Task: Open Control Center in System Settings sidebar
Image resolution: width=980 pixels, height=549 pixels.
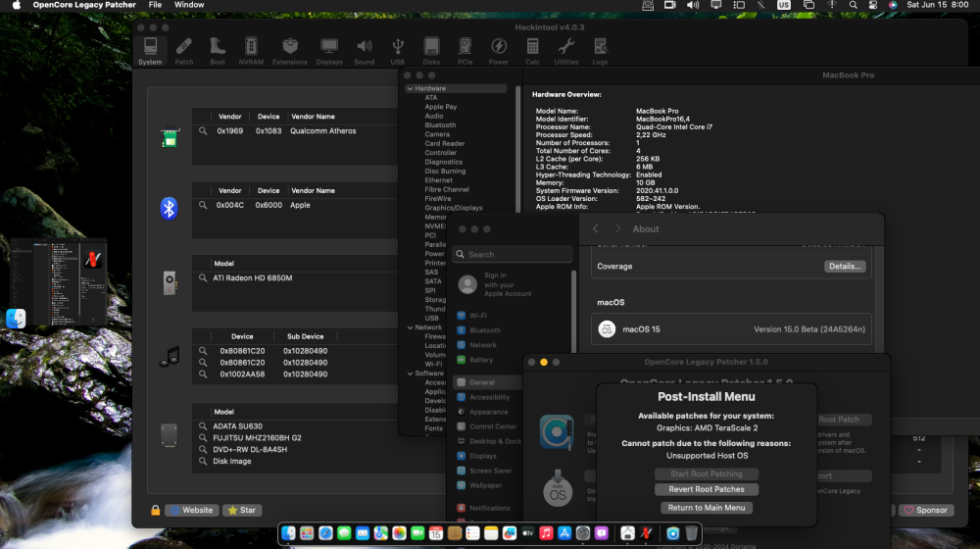Action: [x=488, y=426]
